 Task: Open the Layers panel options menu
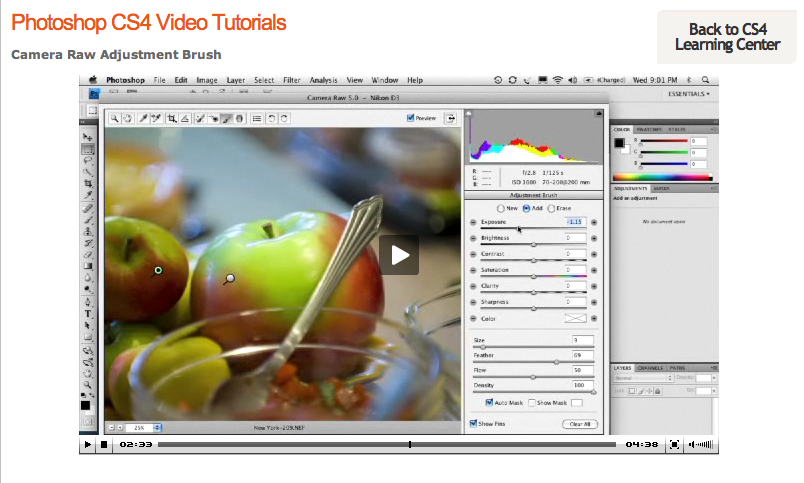(x=713, y=368)
